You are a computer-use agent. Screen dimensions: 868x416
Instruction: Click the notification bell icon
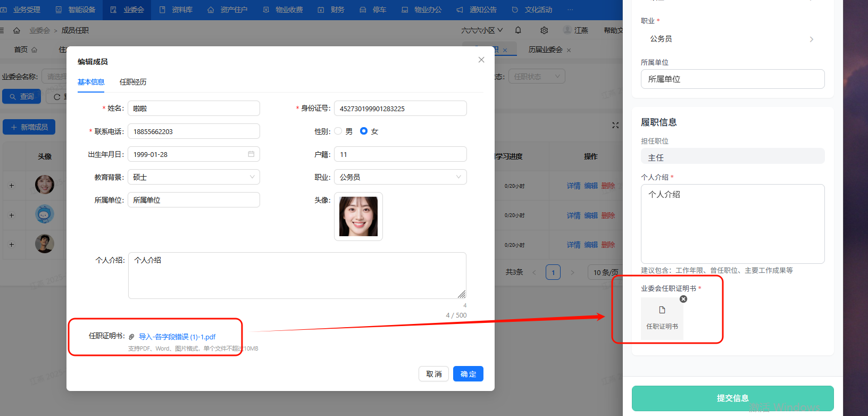tap(518, 30)
